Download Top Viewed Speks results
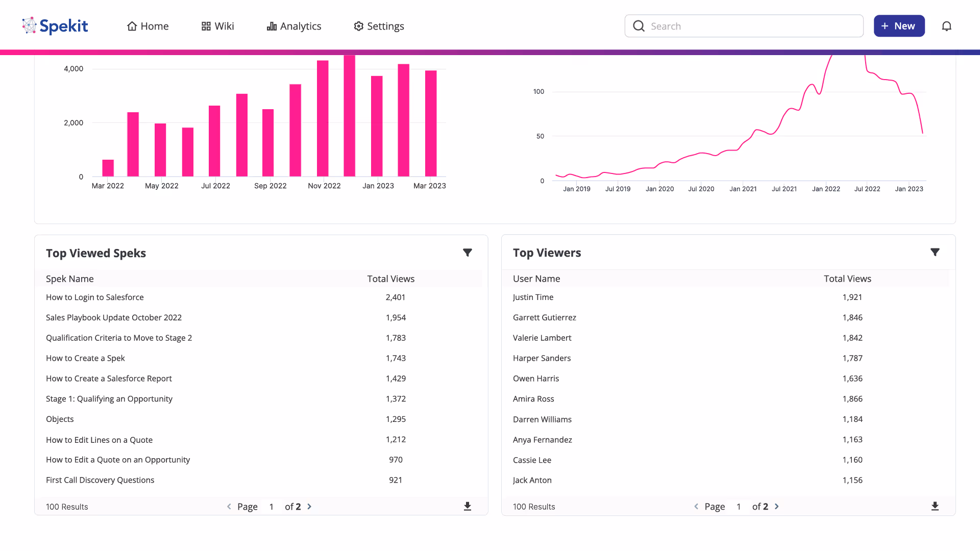 click(467, 506)
